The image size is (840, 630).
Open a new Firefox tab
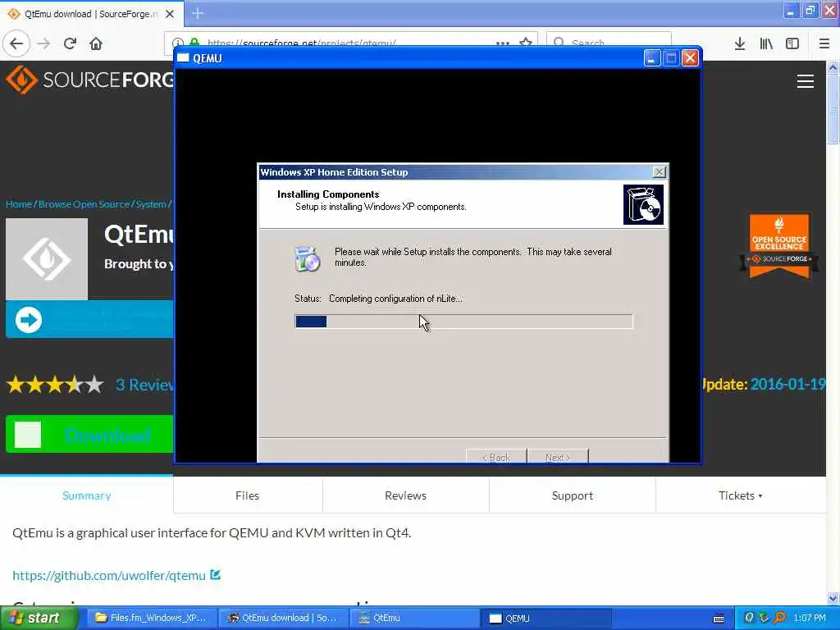point(198,13)
